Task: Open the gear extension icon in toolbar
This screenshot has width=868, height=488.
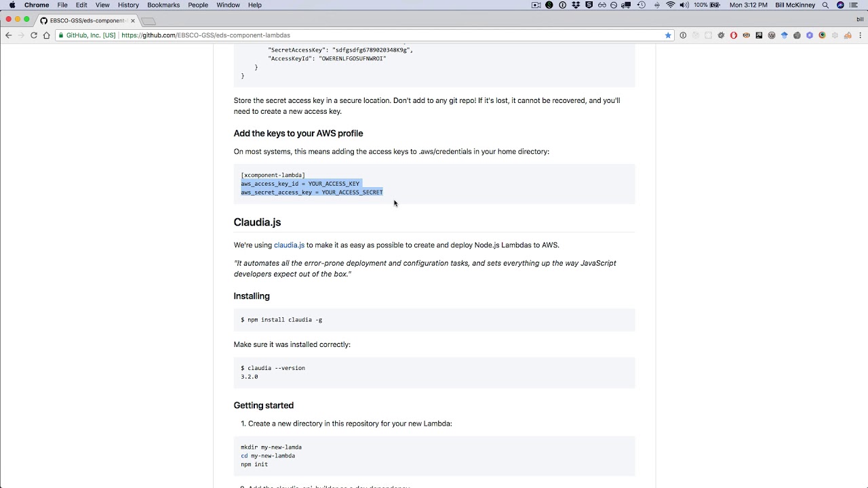Action: click(721, 35)
